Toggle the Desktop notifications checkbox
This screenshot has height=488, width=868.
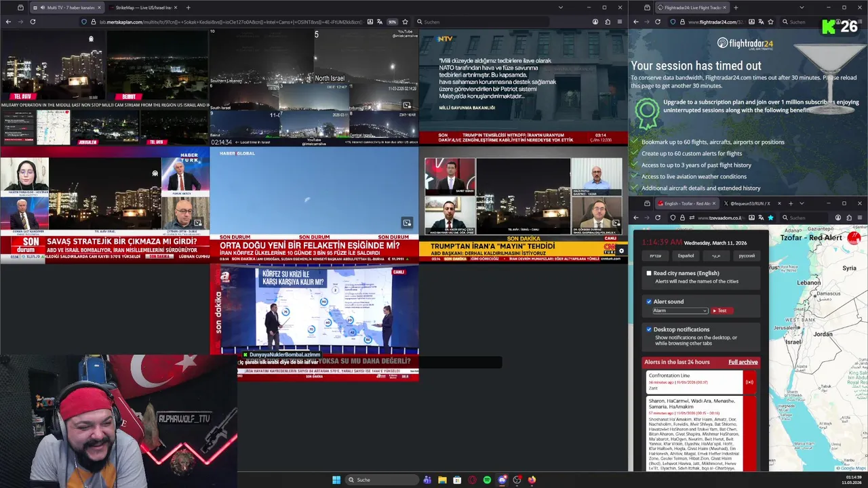coord(649,329)
